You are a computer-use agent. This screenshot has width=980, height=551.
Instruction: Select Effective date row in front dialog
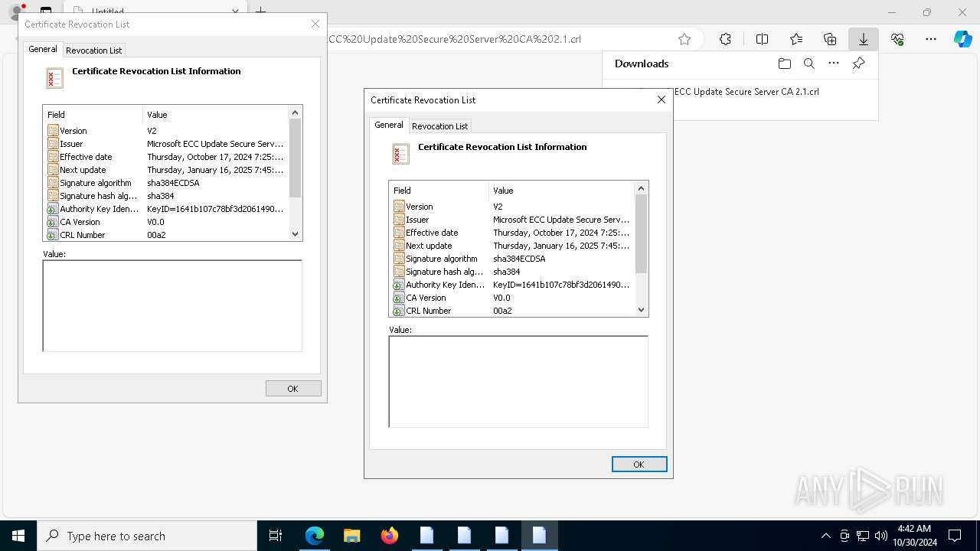[x=512, y=233]
